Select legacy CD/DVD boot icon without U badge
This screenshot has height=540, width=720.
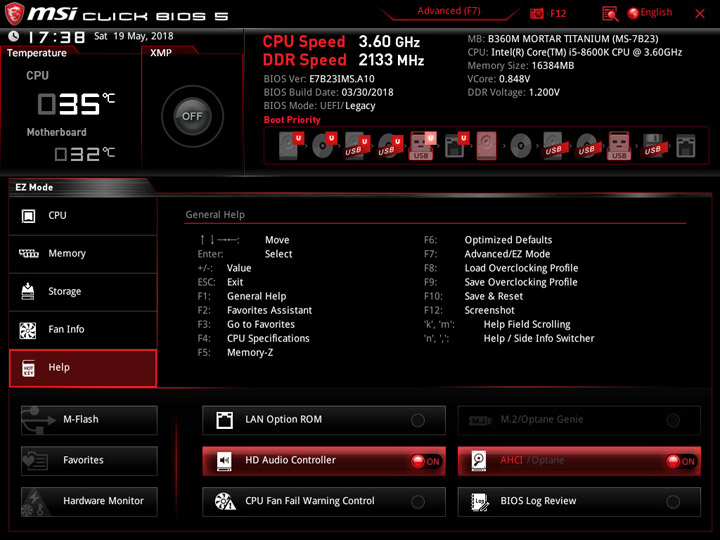point(521,146)
